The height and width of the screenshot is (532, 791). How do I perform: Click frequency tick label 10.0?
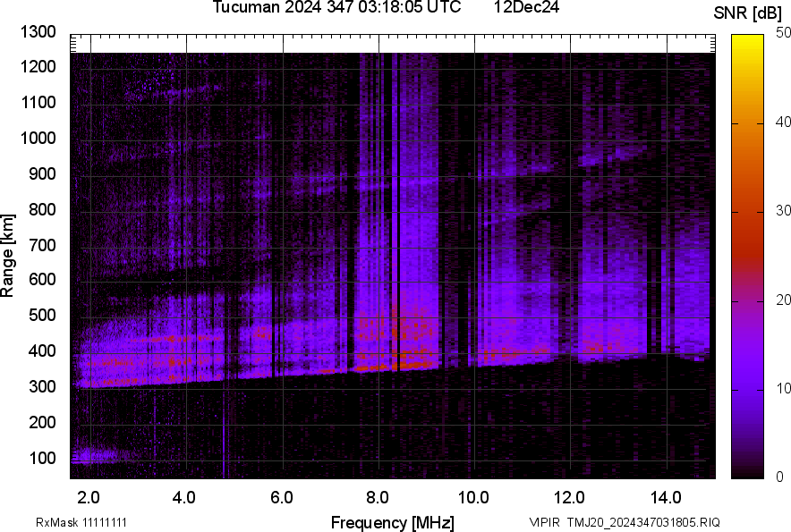(473, 498)
